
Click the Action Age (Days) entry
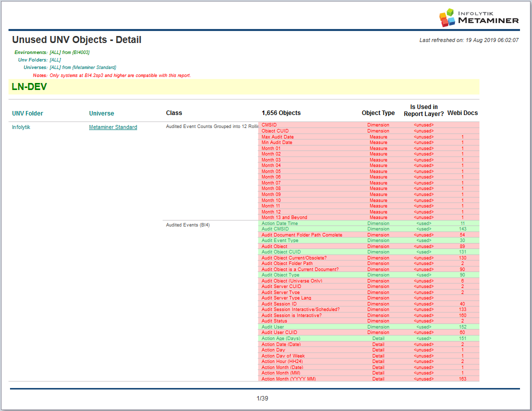(x=281, y=338)
